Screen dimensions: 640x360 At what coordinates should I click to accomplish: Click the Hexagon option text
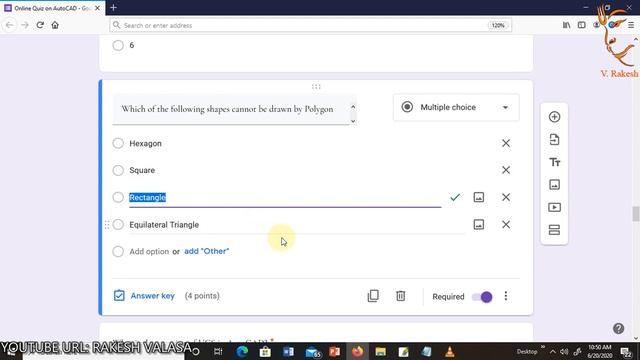coord(145,144)
